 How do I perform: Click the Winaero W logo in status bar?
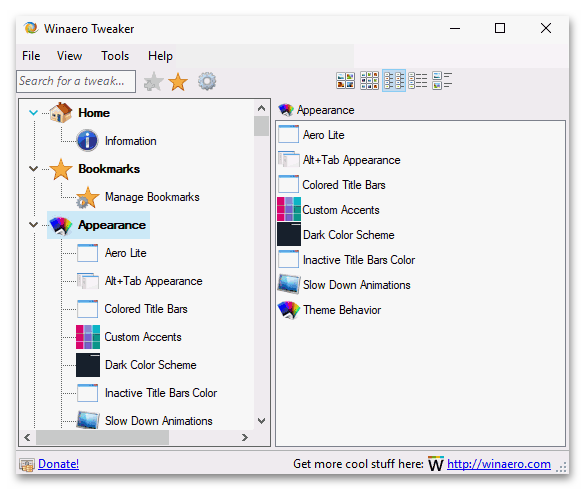coord(435,464)
